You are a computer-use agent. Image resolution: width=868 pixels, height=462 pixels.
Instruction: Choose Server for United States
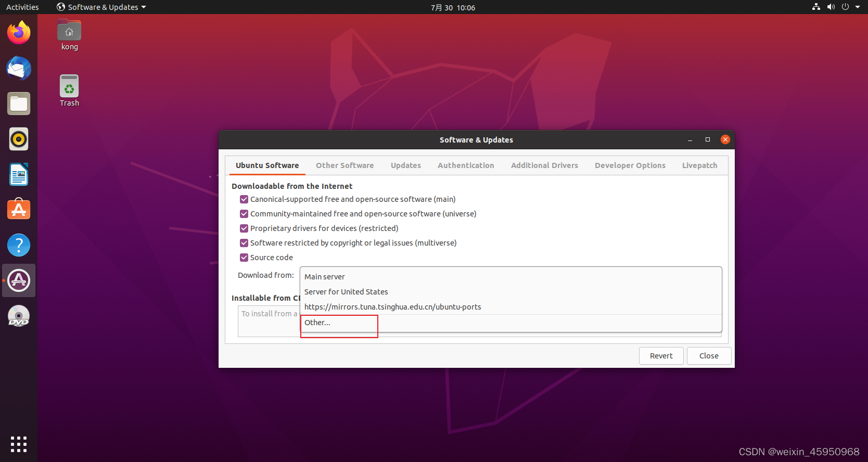(510, 292)
